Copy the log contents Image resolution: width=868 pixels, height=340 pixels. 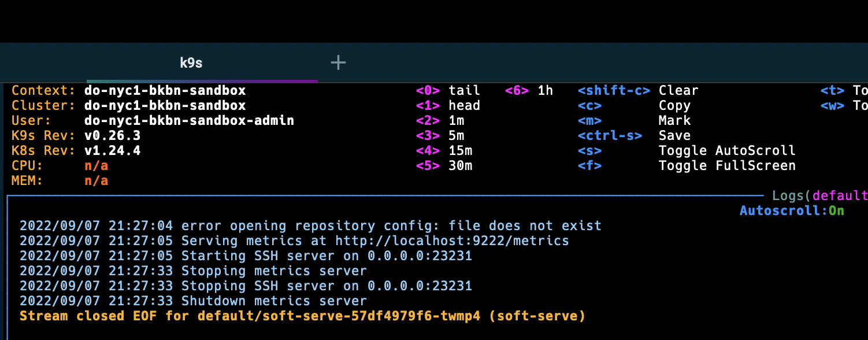click(674, 105)
